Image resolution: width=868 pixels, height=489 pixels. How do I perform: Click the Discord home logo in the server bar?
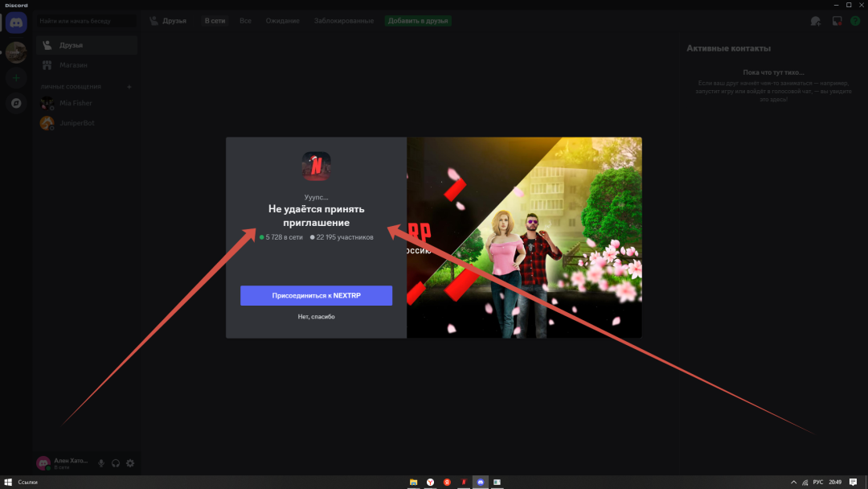pyautogui.click(x=16, y=23)
